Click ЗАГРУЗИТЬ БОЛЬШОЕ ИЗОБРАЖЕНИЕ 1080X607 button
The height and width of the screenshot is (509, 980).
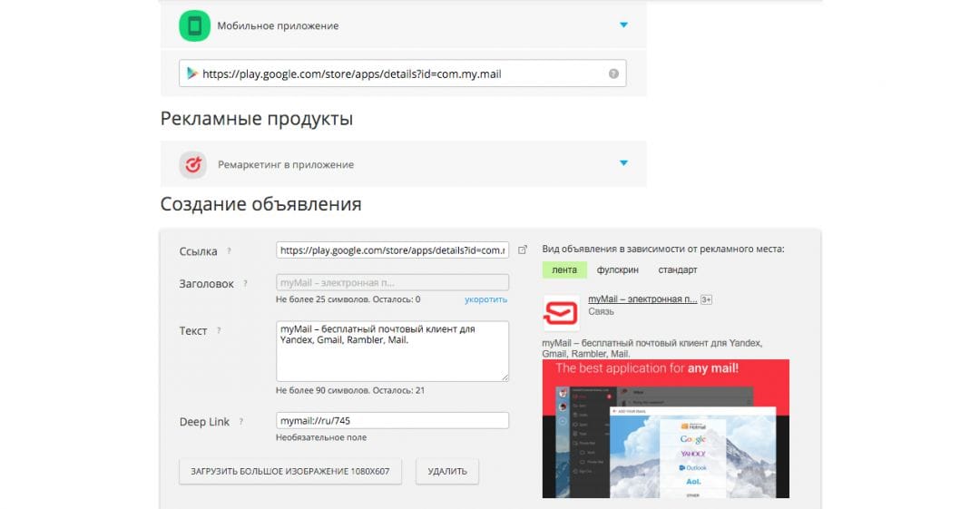[290, 472]
